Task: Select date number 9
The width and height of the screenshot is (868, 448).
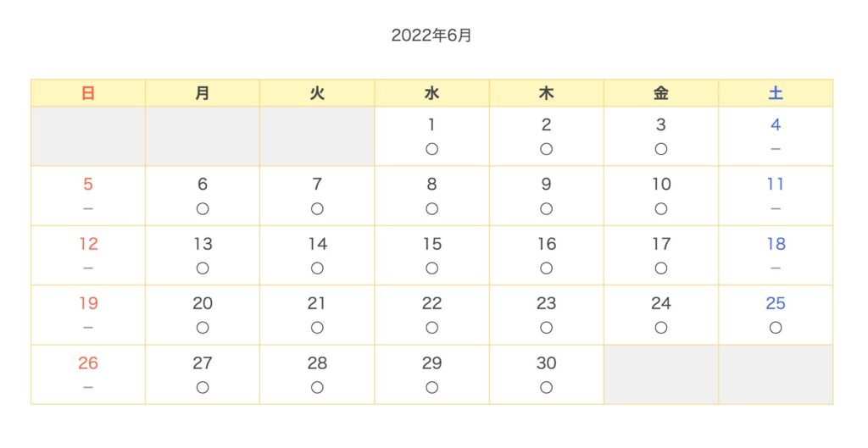Action: click(x=547, y=184)
